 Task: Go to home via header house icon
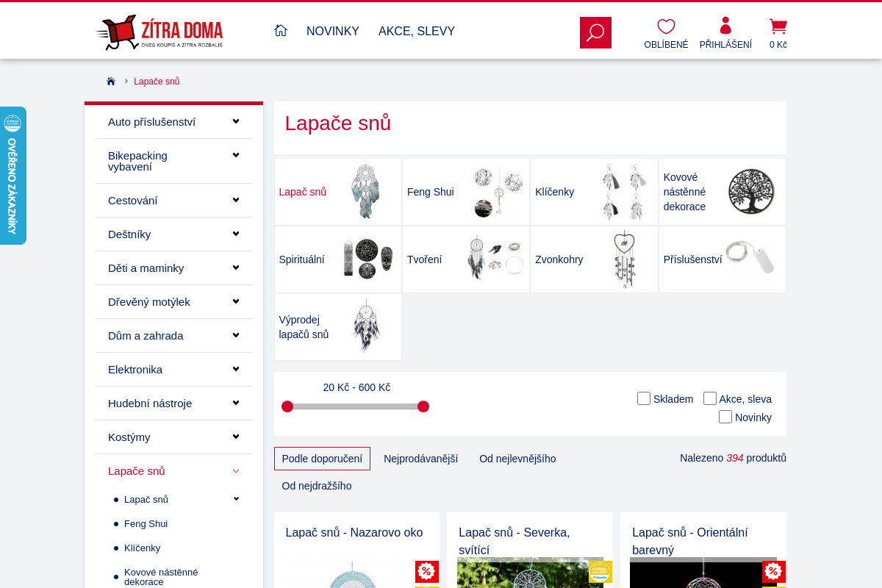click(280, 30)
